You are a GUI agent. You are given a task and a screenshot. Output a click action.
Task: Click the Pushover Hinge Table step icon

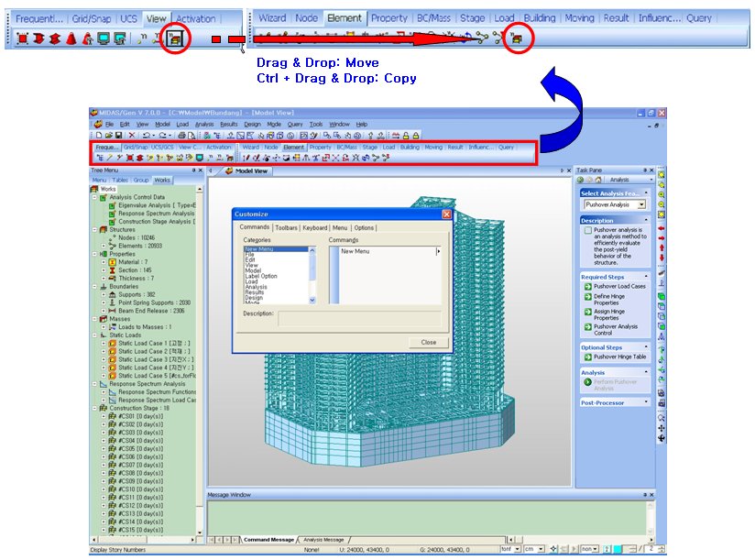click(x=586, y=357)
